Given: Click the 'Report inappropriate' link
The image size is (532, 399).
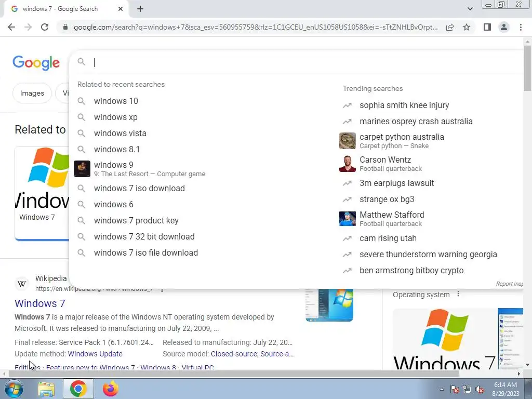Looking at the screenshot, I should 509,284.
